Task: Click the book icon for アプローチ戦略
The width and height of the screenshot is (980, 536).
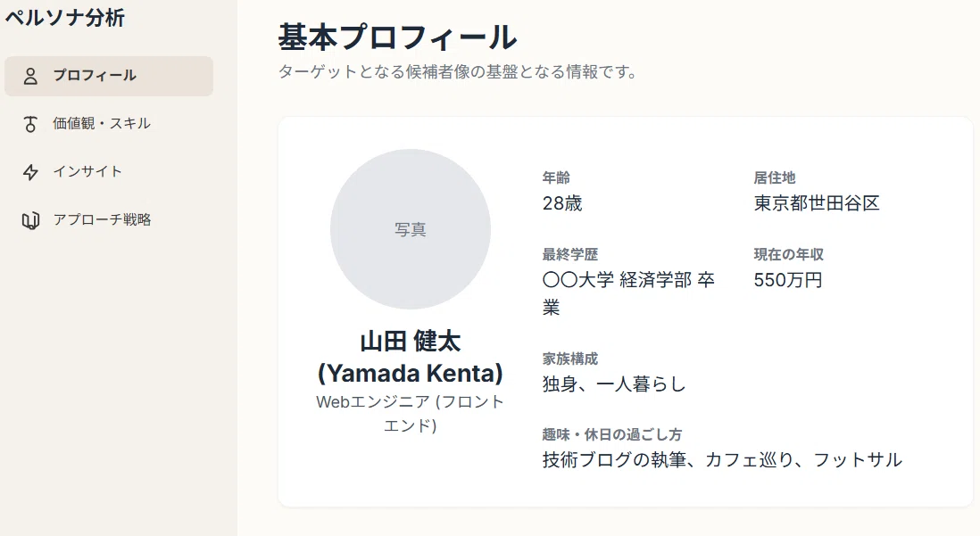Action: point(30,220)
